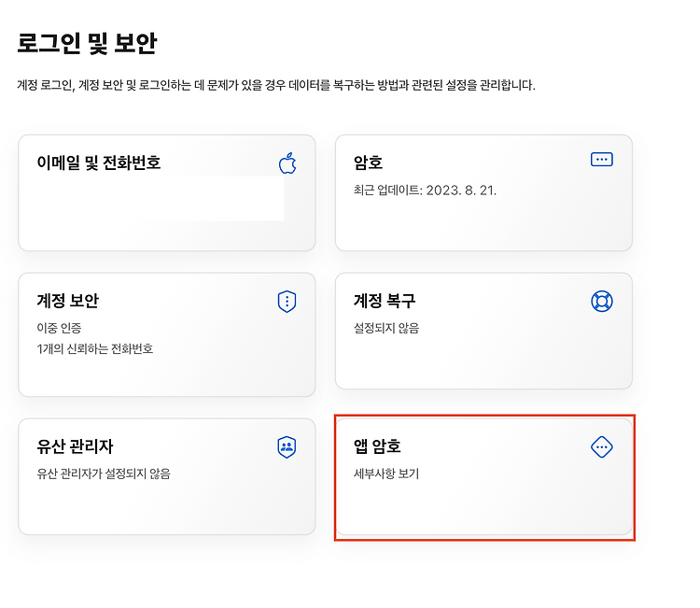This screenshot has width=700, height=608.
Task: Click the people shield icon in 유산 관리자 card
Action: 287,447
